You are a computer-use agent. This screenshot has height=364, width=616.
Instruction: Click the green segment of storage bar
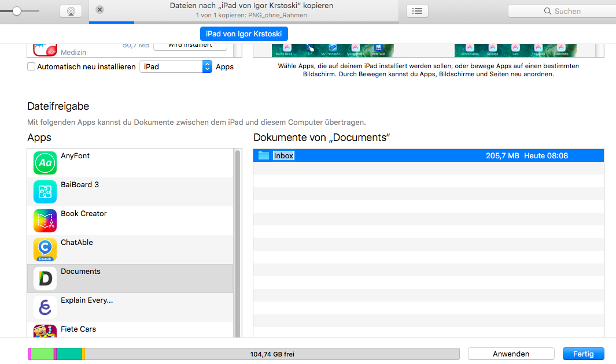coord(42,354)
